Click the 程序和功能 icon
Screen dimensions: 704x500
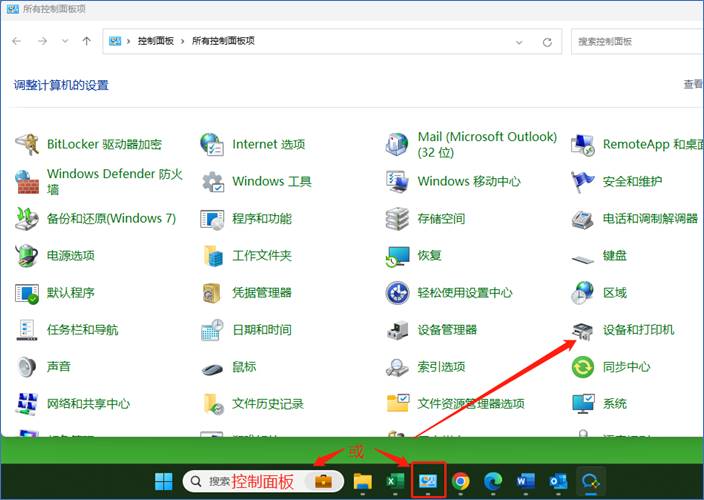click(x=212, y=219)
